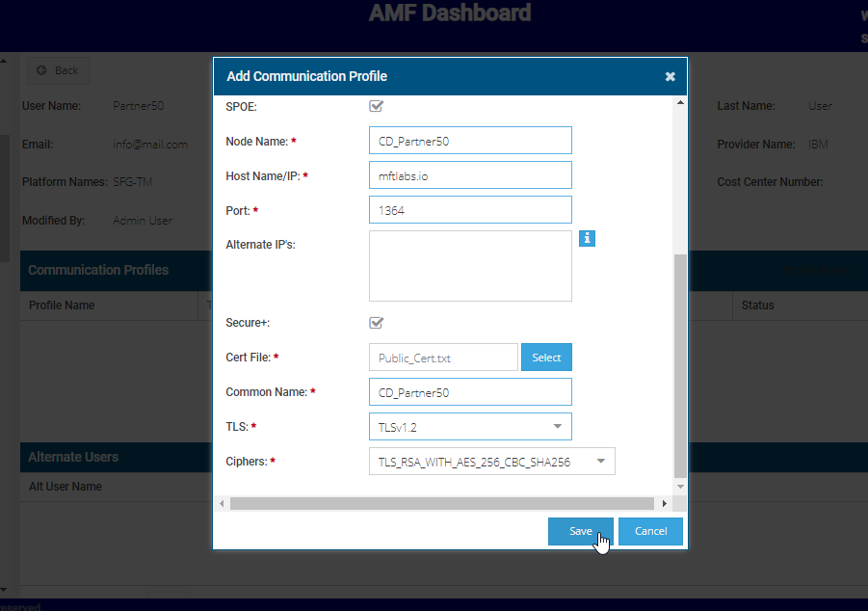Focus the Host Name/IP field
The image size is (868, 611).
click(x=470, y=175)
